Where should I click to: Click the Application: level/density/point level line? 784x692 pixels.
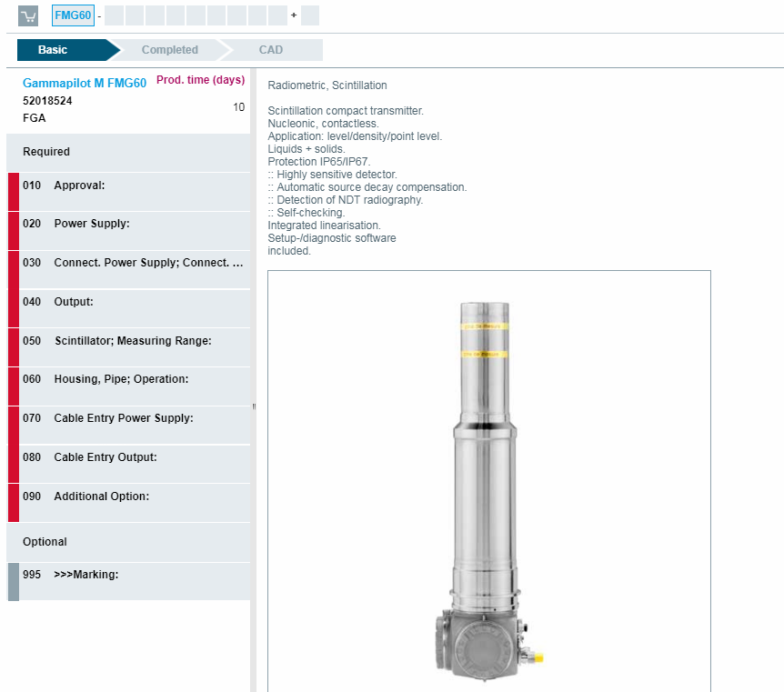tap(355, 136)
